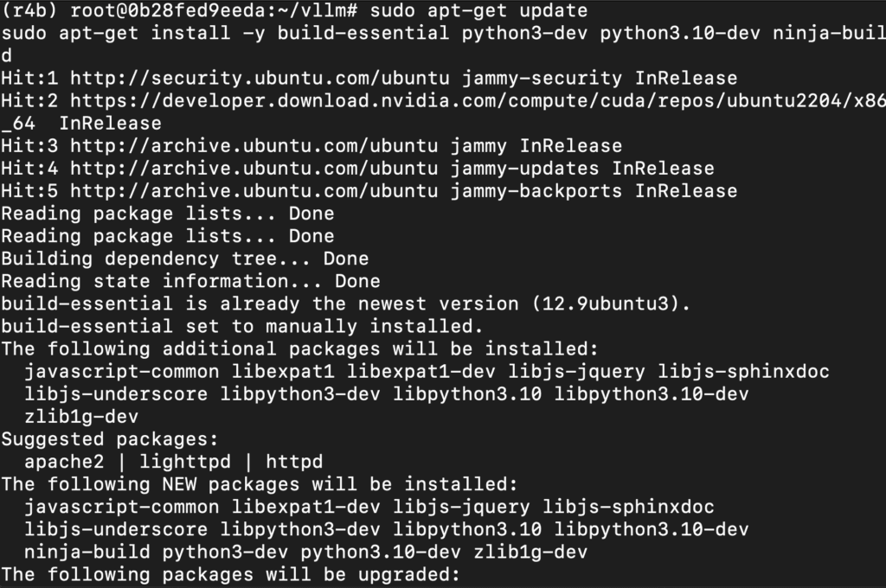This screenshot has height=588, width=886.
Task: Click the archive.ubuntu.com jammy-updates URL
Action: click(x=254, y=169)
